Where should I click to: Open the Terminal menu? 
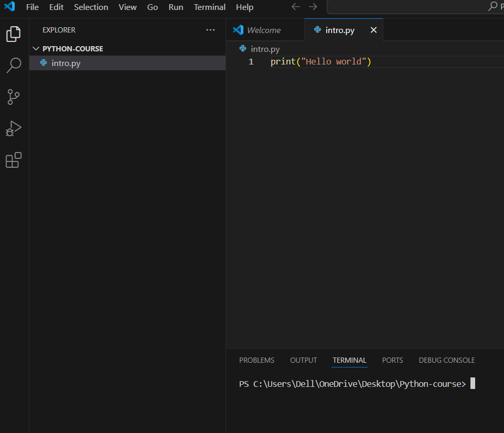coord(209,7)
